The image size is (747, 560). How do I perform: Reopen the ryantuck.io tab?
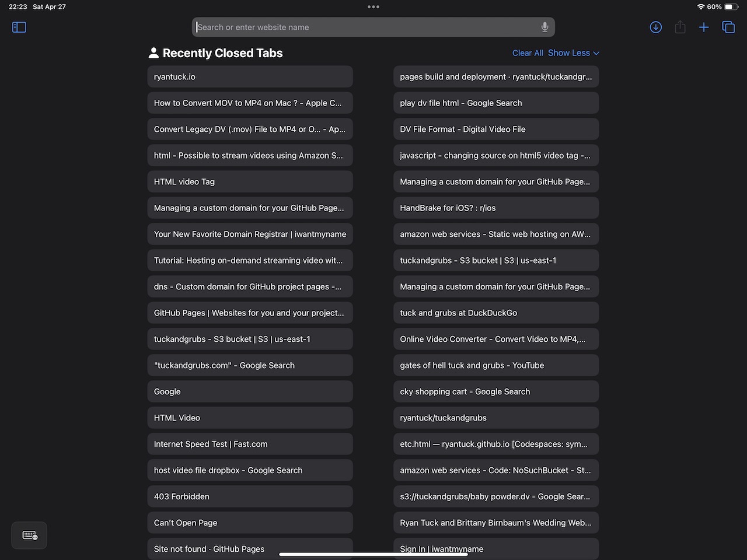[x=250, y=77]
